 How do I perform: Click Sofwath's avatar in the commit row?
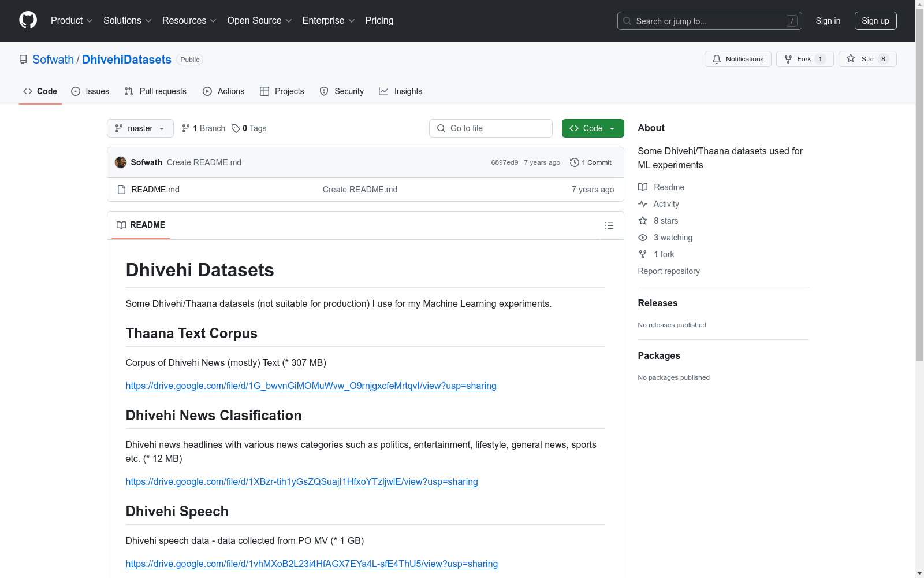point(121,162)
